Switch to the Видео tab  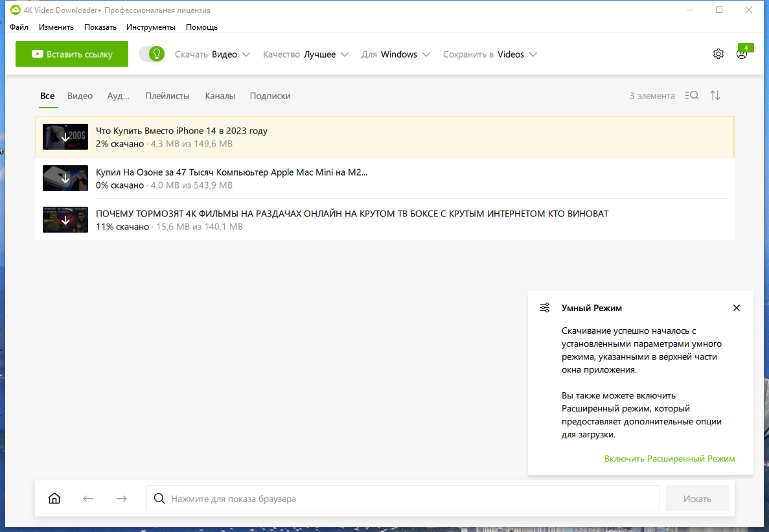[x=80, y=96]
